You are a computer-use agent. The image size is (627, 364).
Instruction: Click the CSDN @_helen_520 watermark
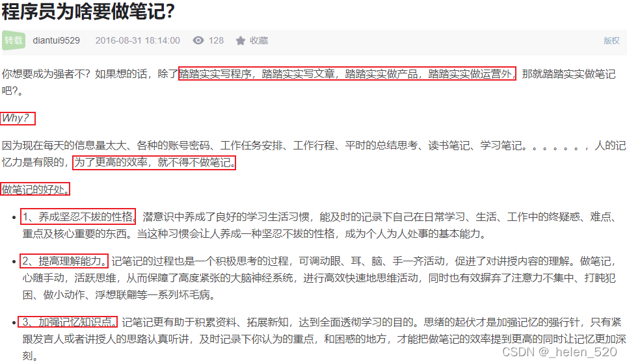pos(559,352)
